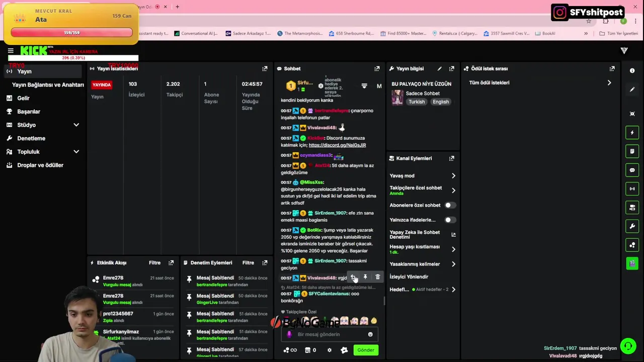
Task: Open İzleyici Yönlendir option
Action: tap(409, 277)
